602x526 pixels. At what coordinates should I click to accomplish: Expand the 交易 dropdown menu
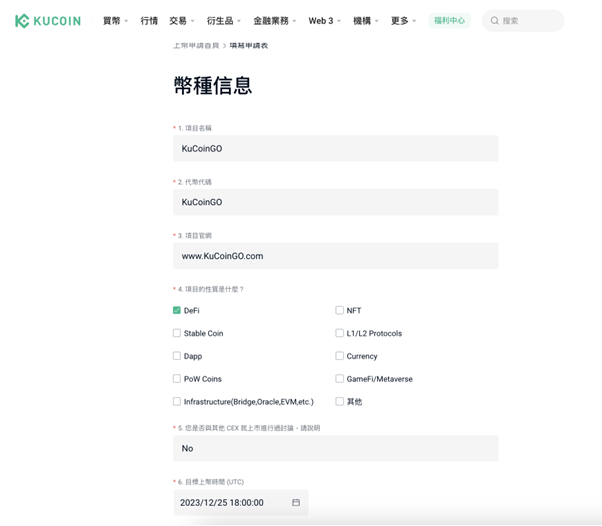pos(182,21)
